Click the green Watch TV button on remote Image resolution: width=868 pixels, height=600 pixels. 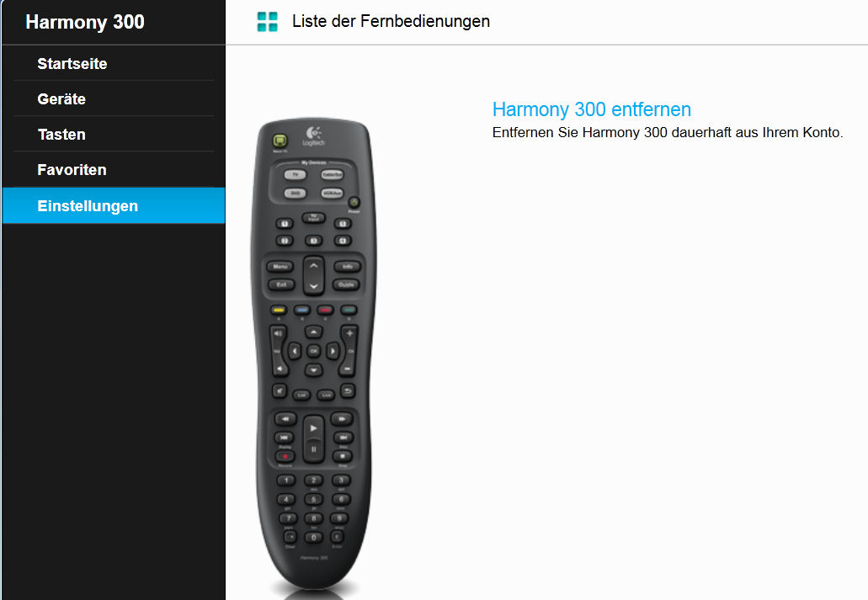280,141
